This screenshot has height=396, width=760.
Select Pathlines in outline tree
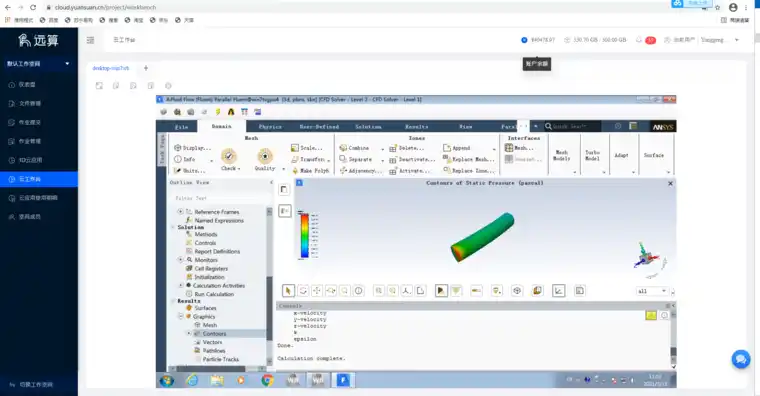tap(213, 350)
